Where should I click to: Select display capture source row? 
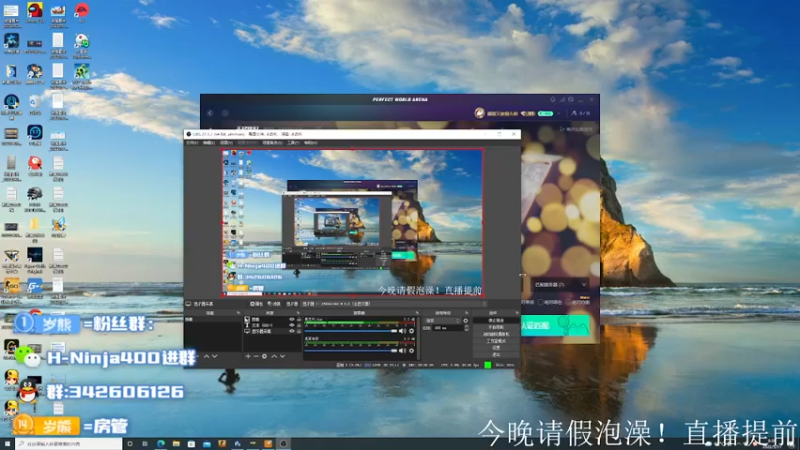click(x=272, y=331)
